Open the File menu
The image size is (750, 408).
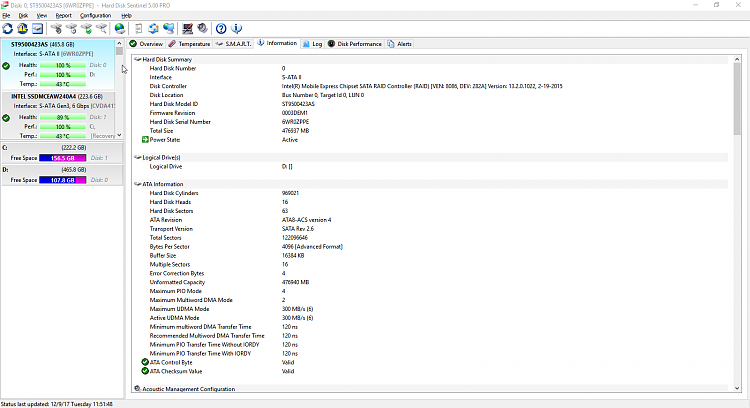tap(6, 15)
